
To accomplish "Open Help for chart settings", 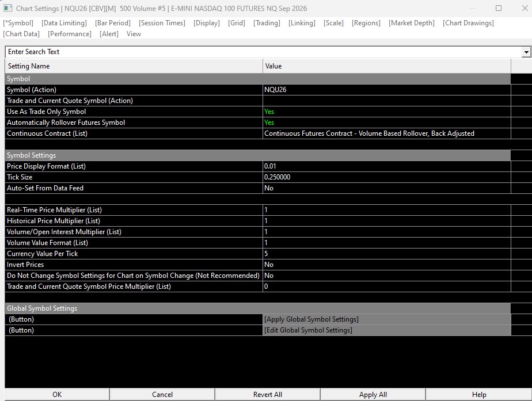I will (x=478, y=395).
